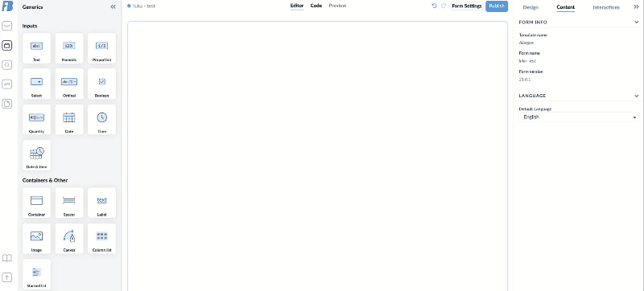Choose the Column list element

(x=101, y=239)
